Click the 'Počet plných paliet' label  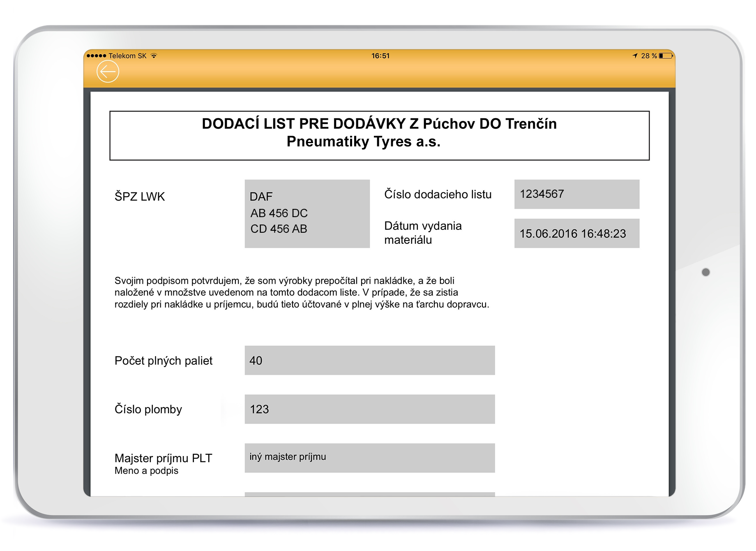tap(164, 361)
